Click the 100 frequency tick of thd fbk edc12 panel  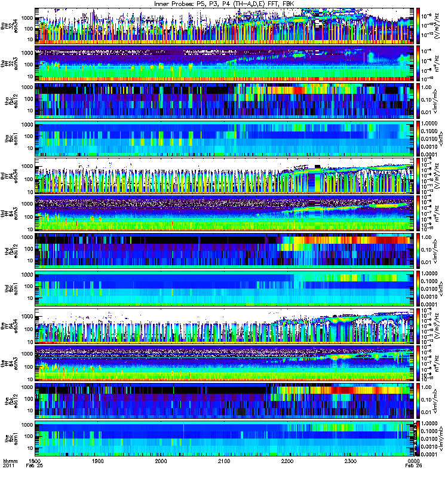point(29,249)
